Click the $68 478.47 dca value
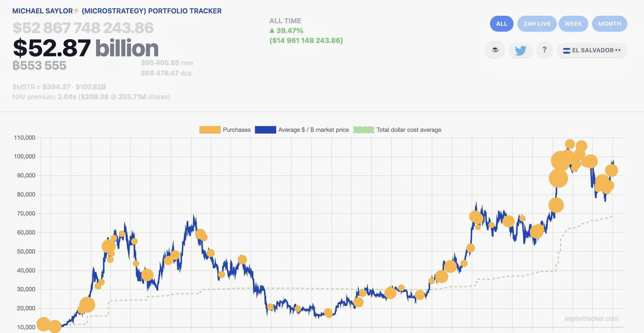The height and width of the screenshot is (333, 644). pos(166,73)
